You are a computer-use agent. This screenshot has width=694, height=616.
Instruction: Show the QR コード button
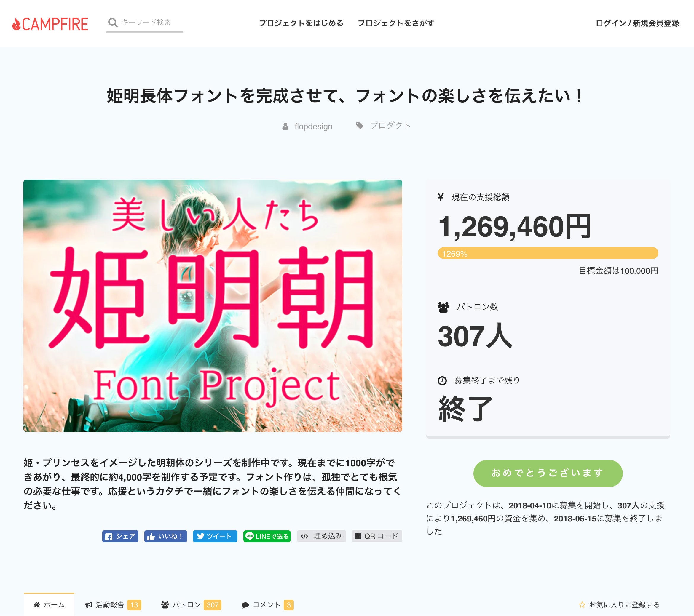click(377, 536)
